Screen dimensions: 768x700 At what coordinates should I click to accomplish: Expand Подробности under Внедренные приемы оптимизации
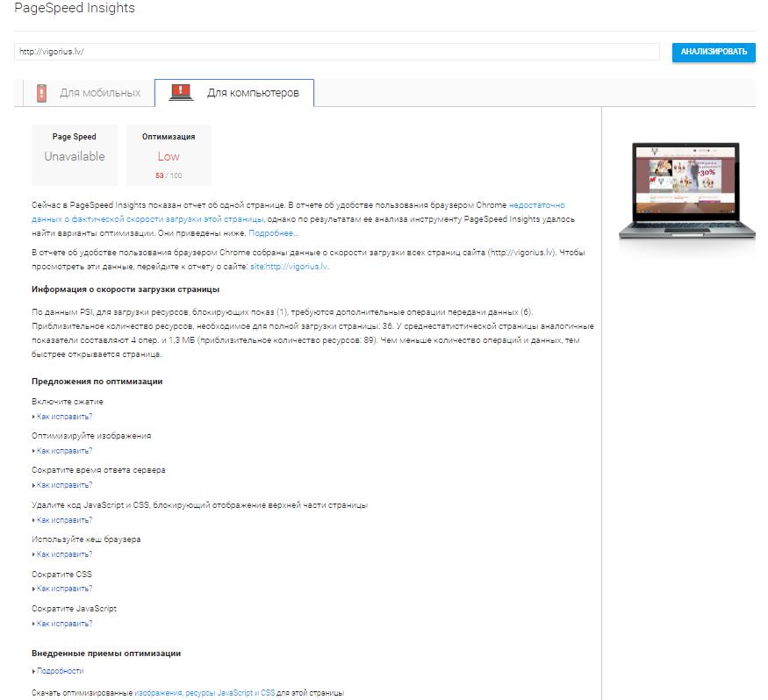(60, 671)
